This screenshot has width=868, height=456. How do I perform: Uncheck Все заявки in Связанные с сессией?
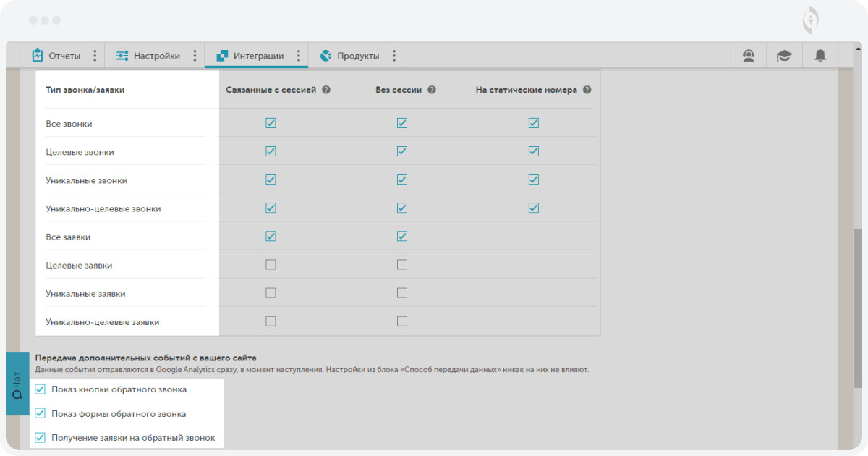(x=271, y=236)
